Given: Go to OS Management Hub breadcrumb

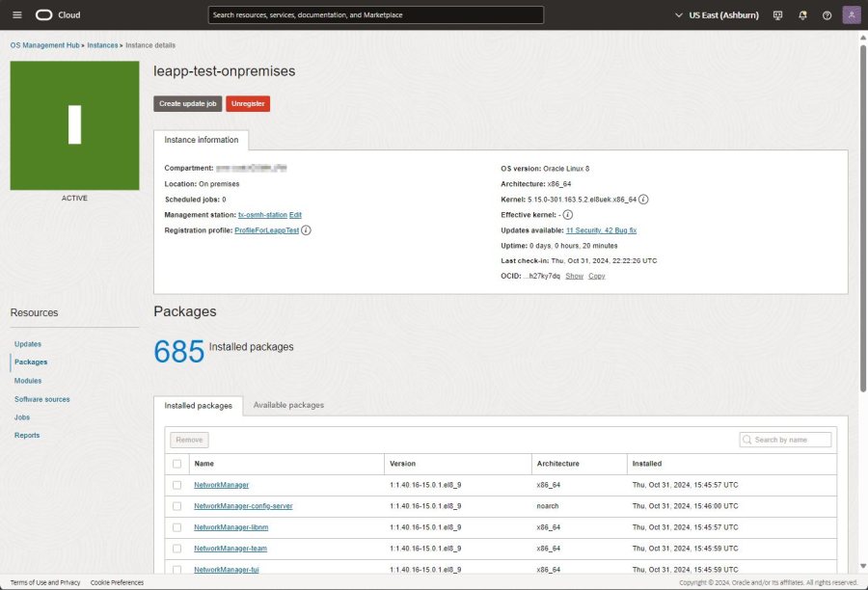Looking at the screenshot, I should coord(44,45).
